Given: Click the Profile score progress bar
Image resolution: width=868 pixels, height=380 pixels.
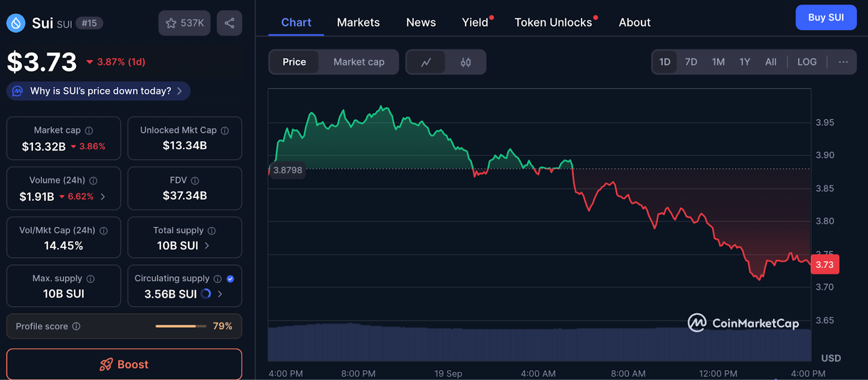Looking at the screenshot, I should 181,326.
